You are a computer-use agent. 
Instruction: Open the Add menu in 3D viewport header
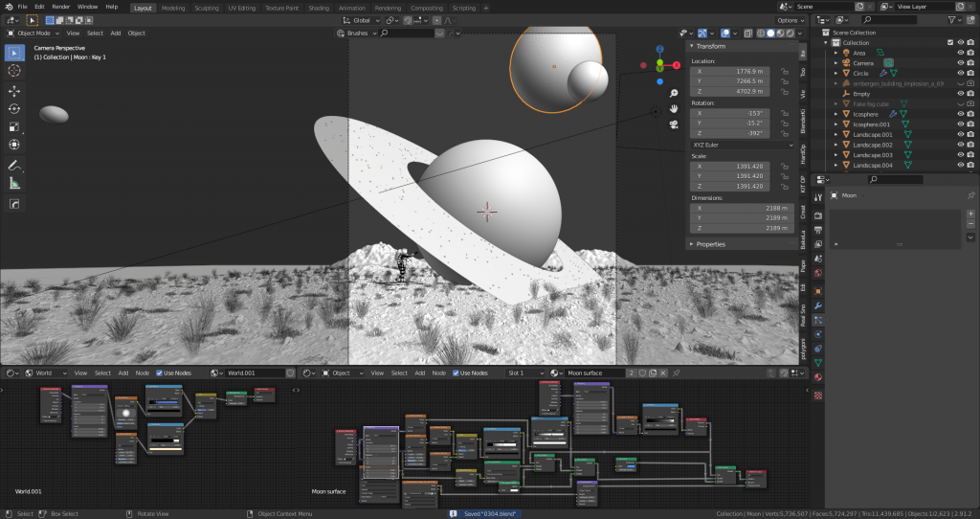pos(115,33)
